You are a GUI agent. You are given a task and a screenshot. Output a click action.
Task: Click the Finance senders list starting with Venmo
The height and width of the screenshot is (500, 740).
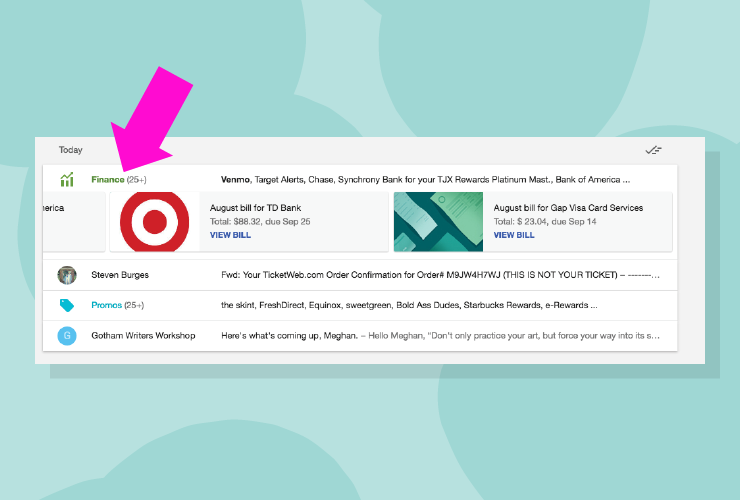click(425, 179)
